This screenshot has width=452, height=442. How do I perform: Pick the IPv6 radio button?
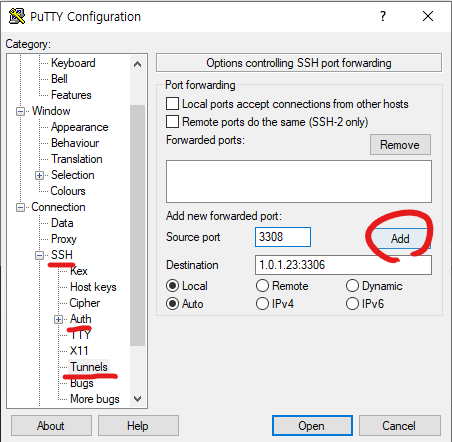tap(352, 304)
